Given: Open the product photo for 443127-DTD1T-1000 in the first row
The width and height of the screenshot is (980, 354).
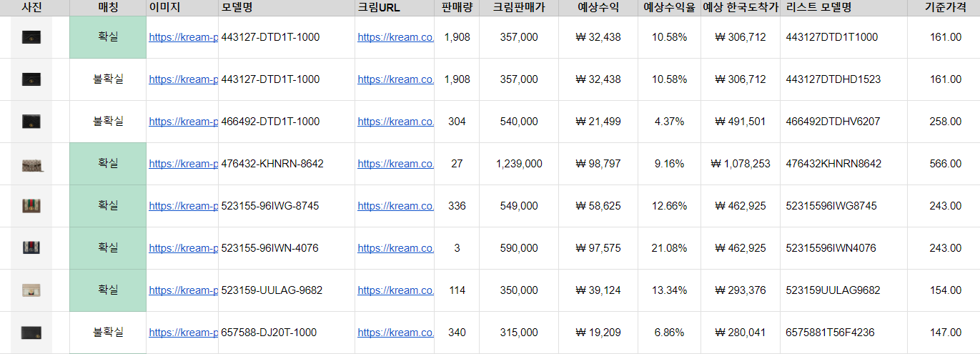Looking at the screenshot, I should (x=31, y=37).
